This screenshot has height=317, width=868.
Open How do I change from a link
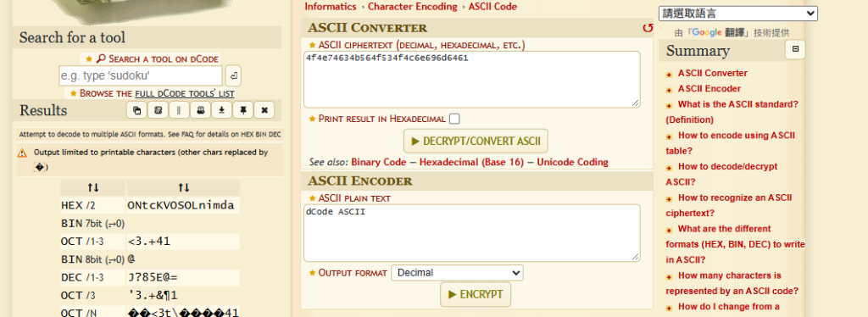click(x=728, y=307)
